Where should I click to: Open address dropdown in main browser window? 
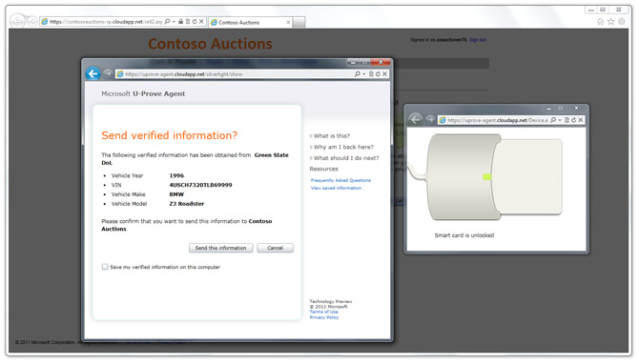click(174, 22)
